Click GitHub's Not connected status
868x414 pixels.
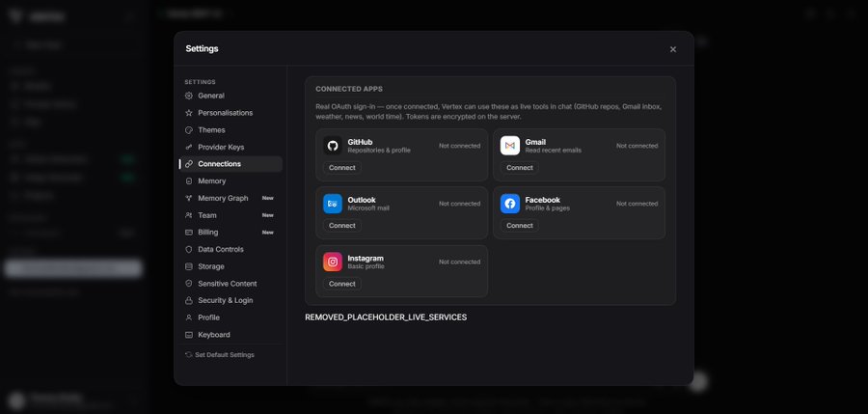[459, 146]
